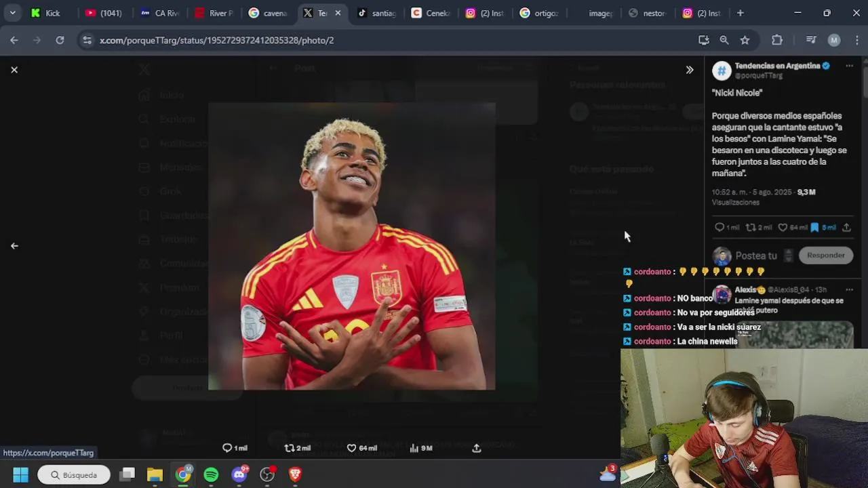
Task: Open the Extensions puzzle icon
Action: (x=777, y=41)
